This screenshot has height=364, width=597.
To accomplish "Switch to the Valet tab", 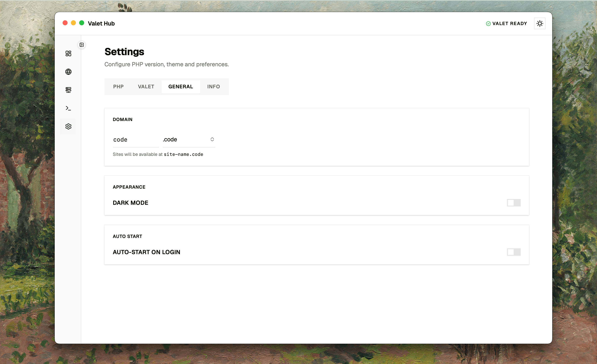I will tap(146, 86).
